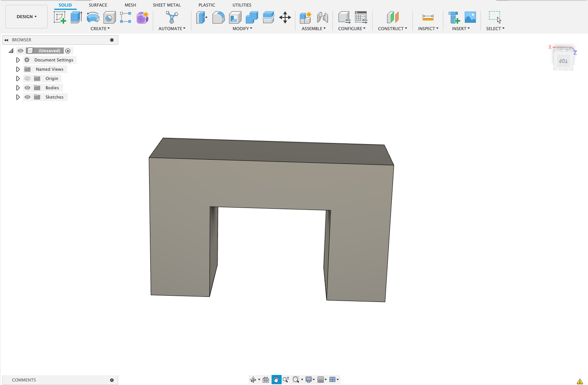The height and width of the screenshot is (385, 588).
Task: Click the Automate tool icon
Action: 172,17
